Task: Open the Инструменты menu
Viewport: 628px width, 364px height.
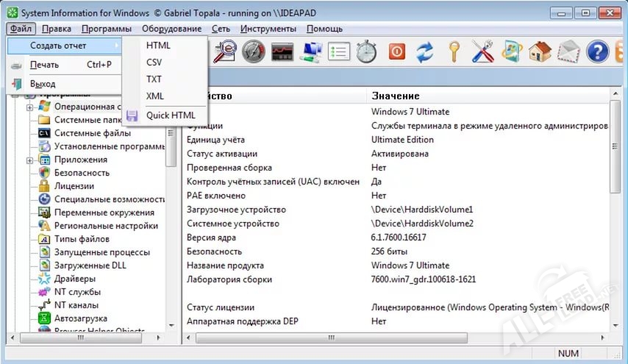Action: pyautogui.click(x=268, y=29)
